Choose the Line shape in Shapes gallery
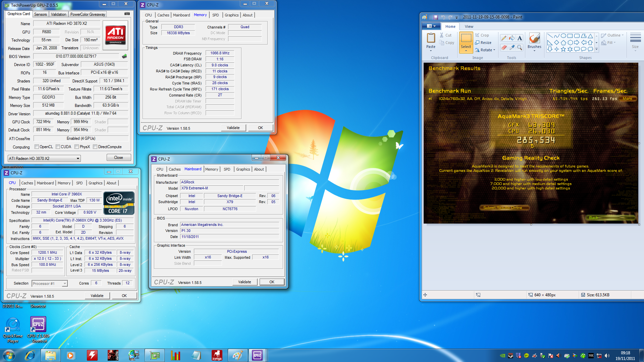Viewport: 644px width, 362px height. pyautogui.click(x=550, y=36)
